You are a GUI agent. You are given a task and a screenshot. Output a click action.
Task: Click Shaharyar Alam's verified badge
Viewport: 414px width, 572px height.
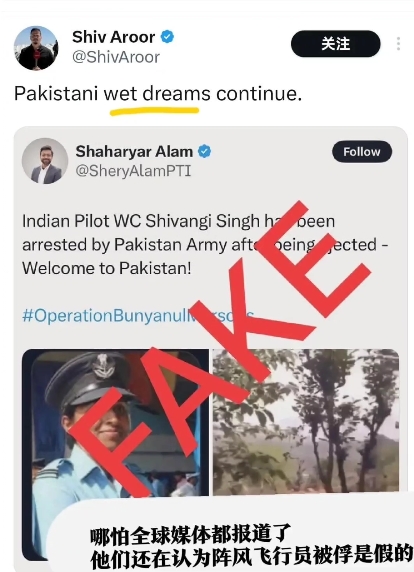[205, 151]
